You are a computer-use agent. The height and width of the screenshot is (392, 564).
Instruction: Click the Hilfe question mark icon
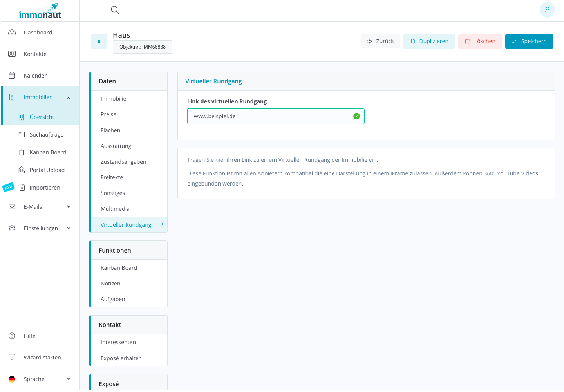[12, 336]
